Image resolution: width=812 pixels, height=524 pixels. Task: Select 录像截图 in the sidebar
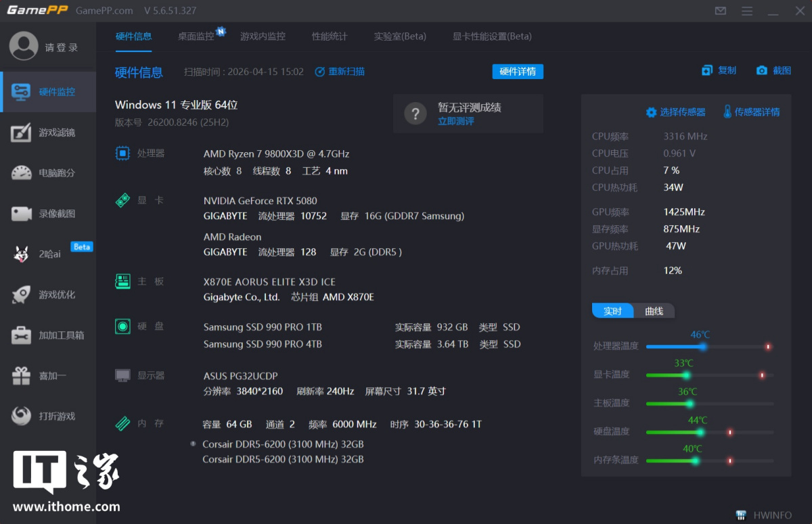pos(47,214)
